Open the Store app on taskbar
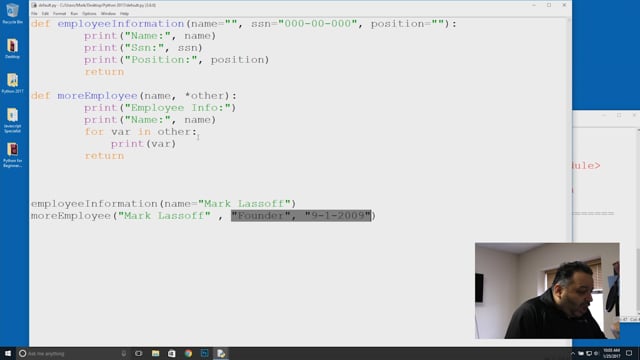This screenshot has width=640, height=360. point(172,353)
